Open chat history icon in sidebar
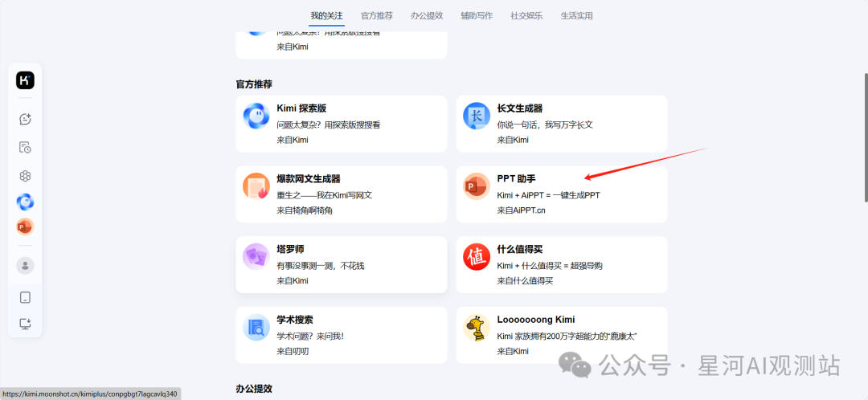The height and width of the screenshot is (400, 868). [25, 147]
